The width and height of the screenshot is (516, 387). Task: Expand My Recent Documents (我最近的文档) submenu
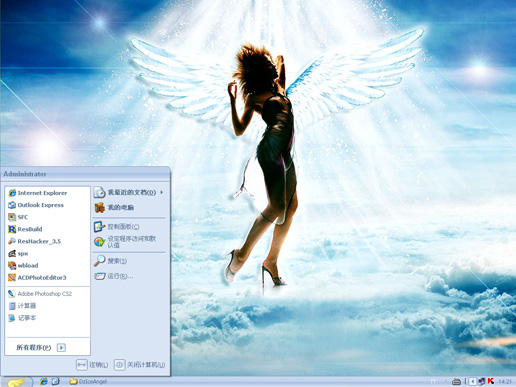click(x=129, y=192)
